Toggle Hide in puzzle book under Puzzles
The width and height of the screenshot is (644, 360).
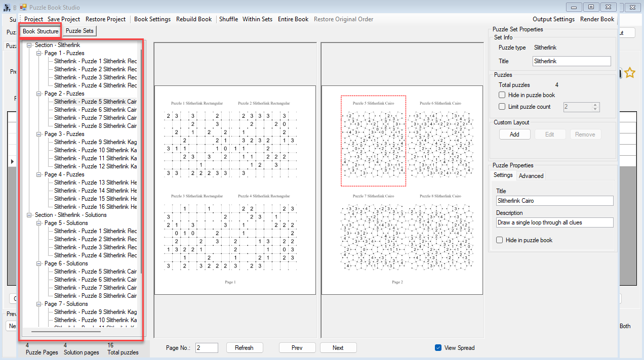point(502,95)
